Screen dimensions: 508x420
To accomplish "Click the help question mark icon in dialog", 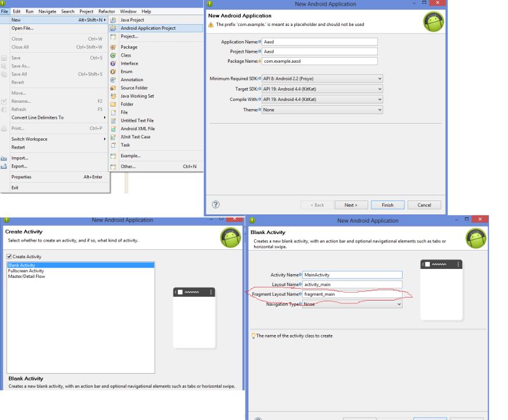I will (x=216, y=204).
